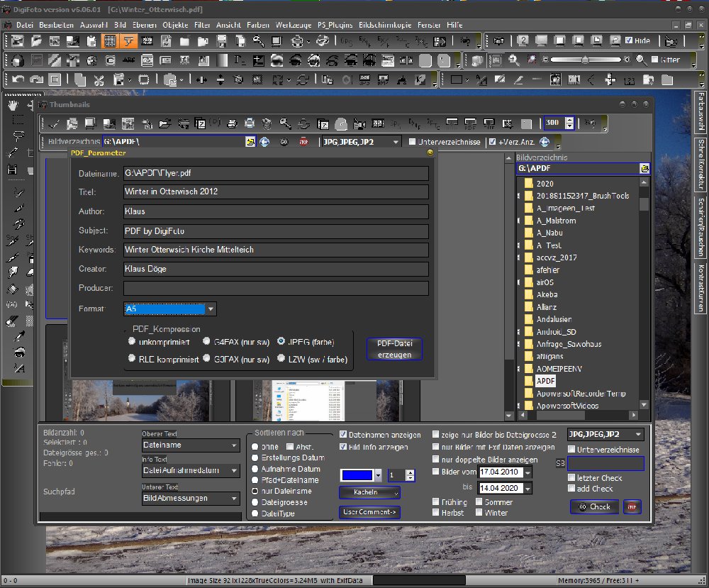Expand the Oberer Text Dateiname dropdown
Screen dimensions: 709x588
pos(235,445)
